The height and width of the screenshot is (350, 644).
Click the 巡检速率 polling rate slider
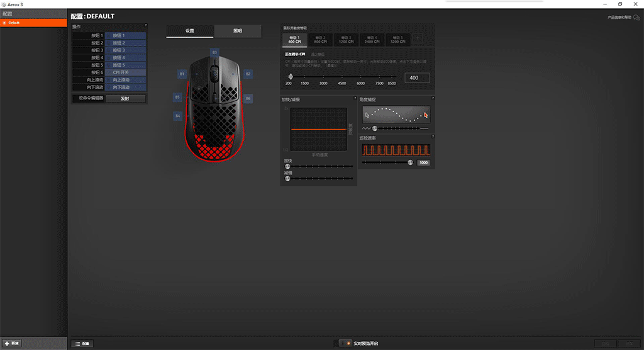pyautogui.click(x=387, y=162)
